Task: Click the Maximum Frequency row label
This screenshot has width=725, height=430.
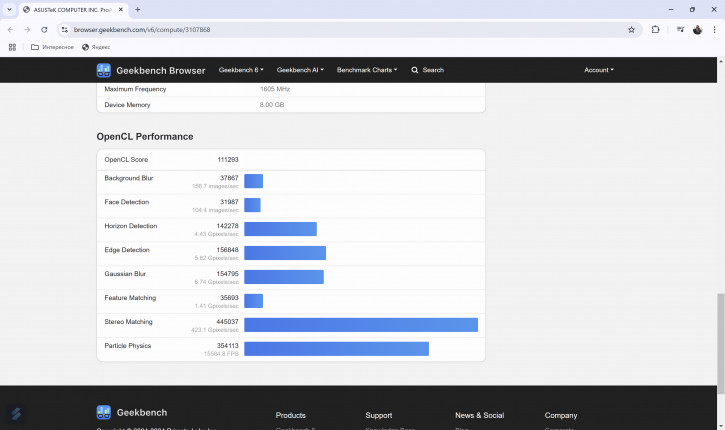Action: tap(135, 89)
